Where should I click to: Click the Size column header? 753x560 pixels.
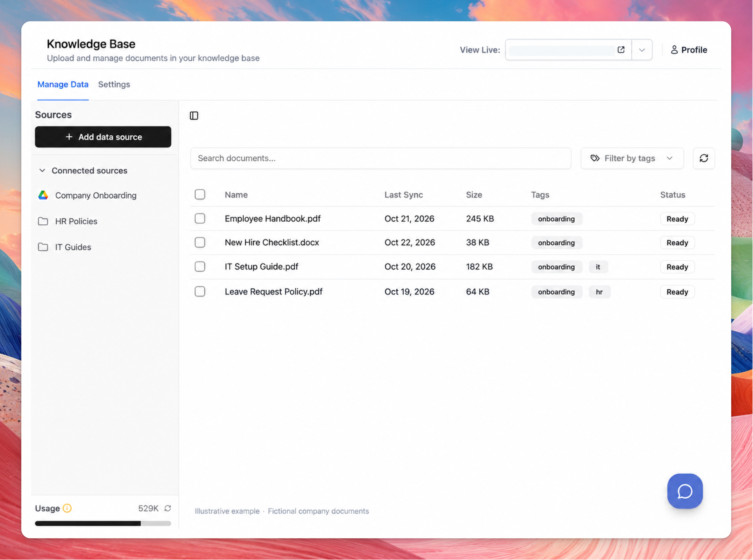pos(474,195)
